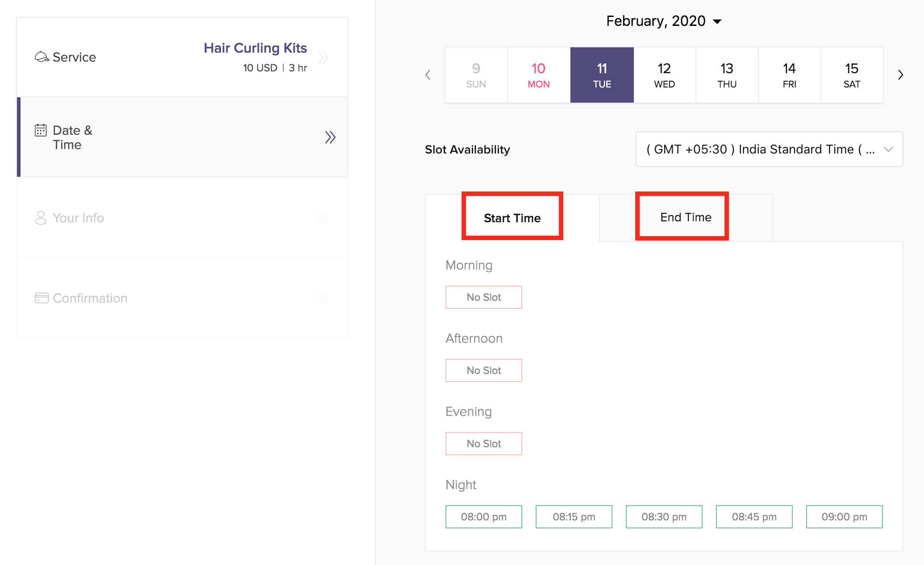The image size is (924, 565).
Task: Click the Confirmation card icon
Action: point(42,298)
